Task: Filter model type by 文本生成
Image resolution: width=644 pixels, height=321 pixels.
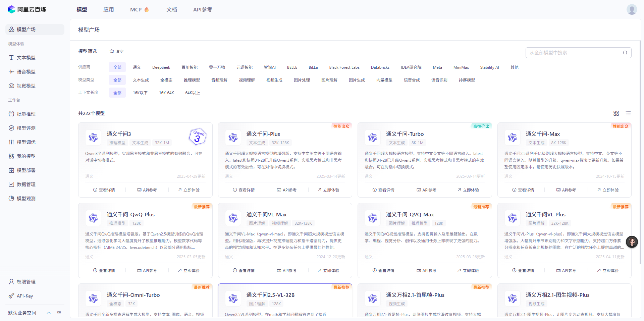Action: (x=141, y=80)
